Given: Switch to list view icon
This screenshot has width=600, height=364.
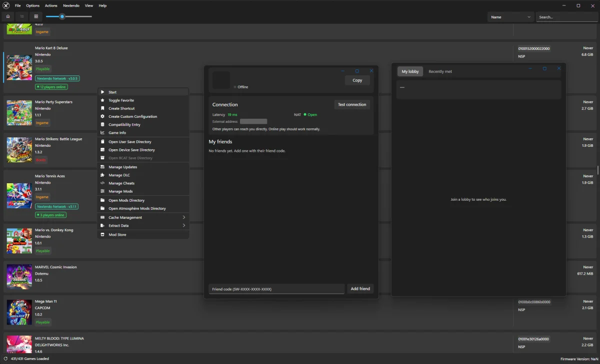Looking at the screenshot, I should 22,16.
